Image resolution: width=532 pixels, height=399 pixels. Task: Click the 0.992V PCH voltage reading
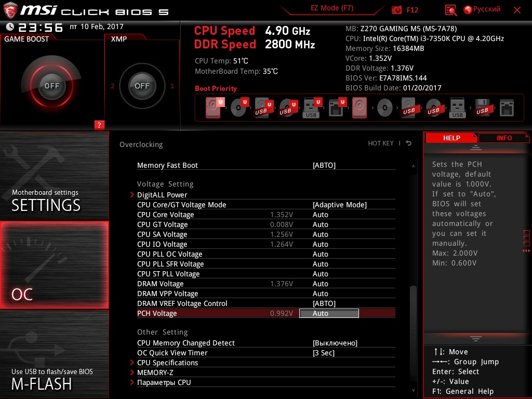click(281, 313)
